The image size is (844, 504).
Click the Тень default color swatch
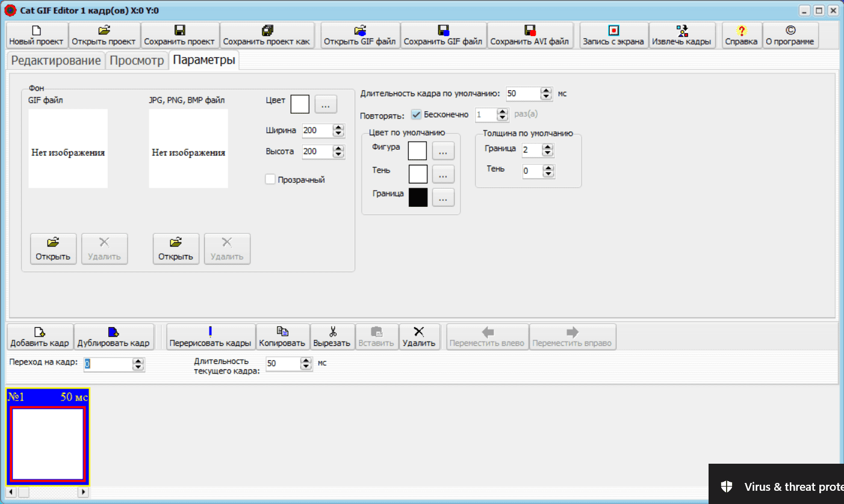point(418,174)
